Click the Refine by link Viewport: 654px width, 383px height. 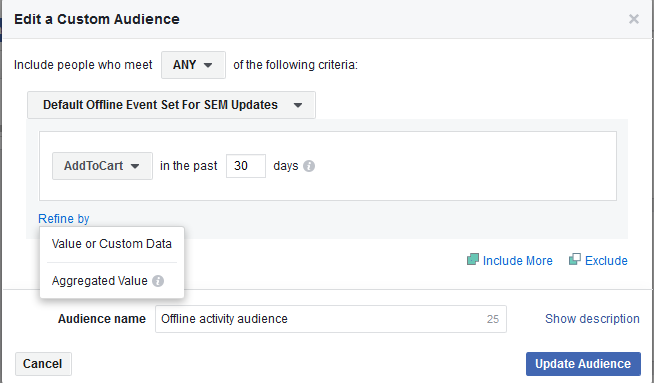(64, 219)
